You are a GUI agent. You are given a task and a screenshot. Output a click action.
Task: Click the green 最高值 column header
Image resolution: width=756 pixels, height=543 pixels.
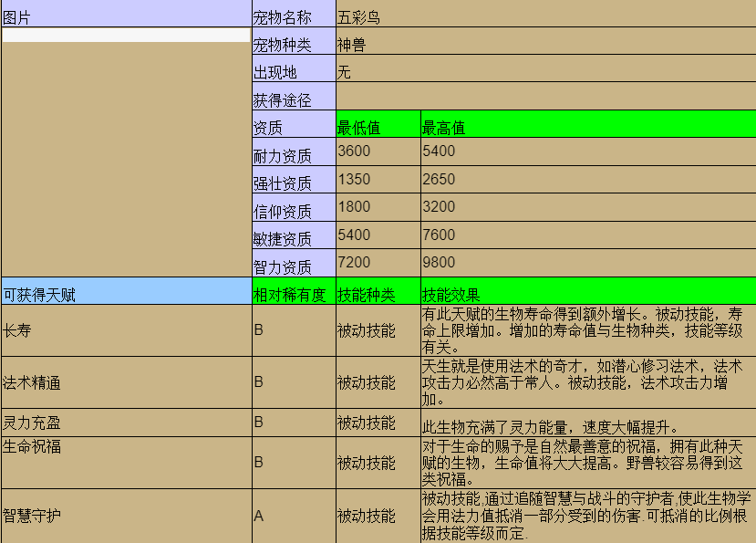[587, 127]
